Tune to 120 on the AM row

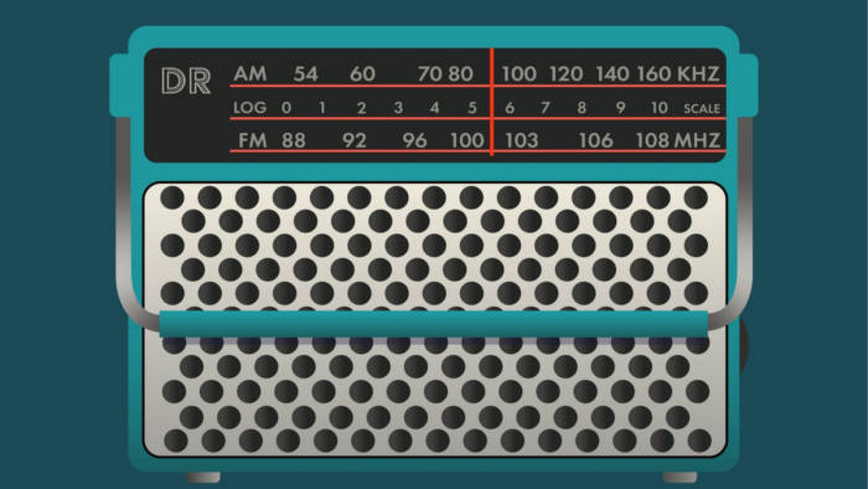tap(566, 74)
